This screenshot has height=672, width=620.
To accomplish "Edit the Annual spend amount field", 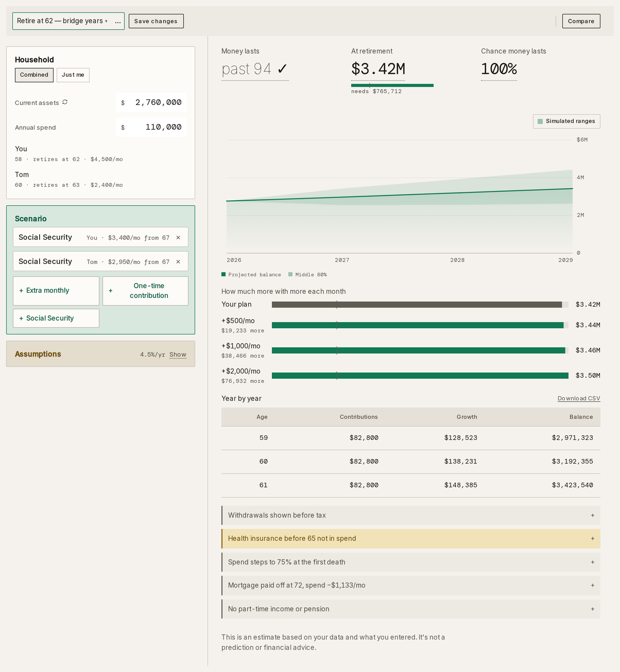I will click(151, 127).
